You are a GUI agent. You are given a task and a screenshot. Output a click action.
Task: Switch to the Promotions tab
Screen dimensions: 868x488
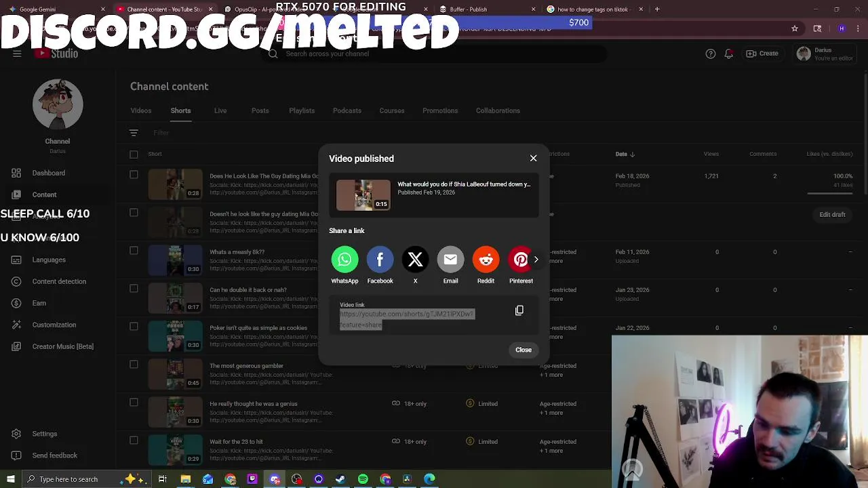point(440,110)
